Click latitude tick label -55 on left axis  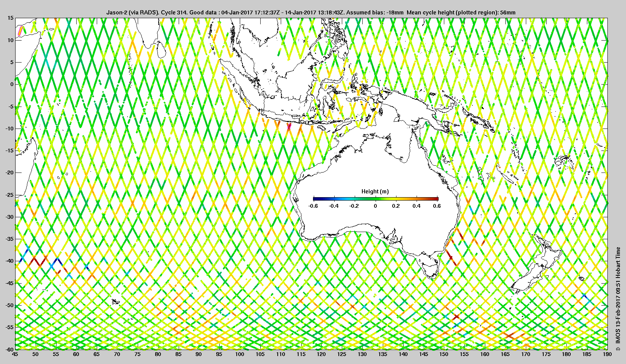[9, 327]
